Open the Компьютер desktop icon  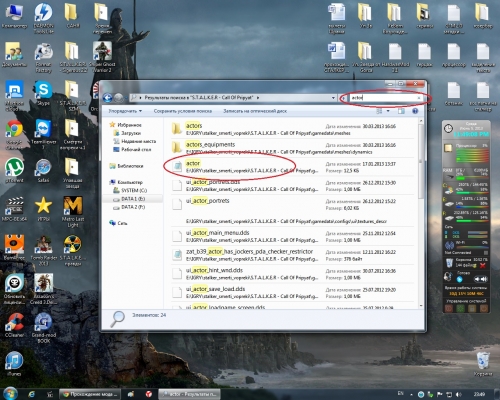(14, 16)
